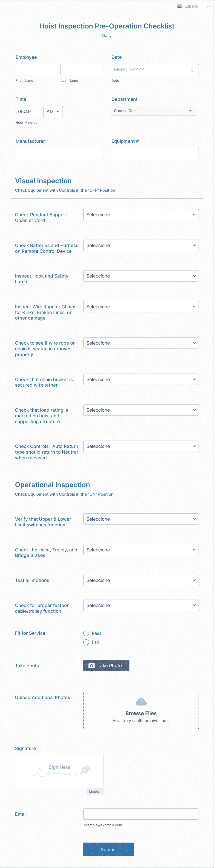This screenshot has height=868, width=214.
Task: Click the Visual Inspection section heading
Action: (x=43, y=181)
